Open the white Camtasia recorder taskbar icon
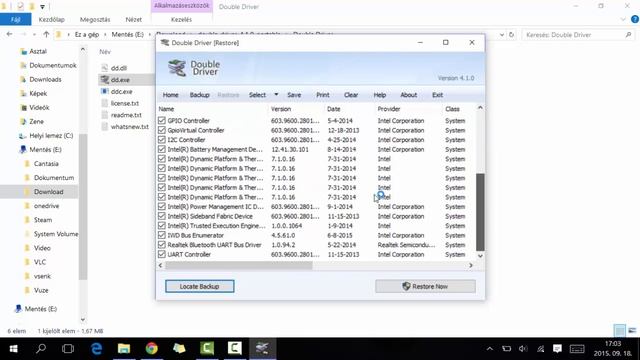 (234, 349)
